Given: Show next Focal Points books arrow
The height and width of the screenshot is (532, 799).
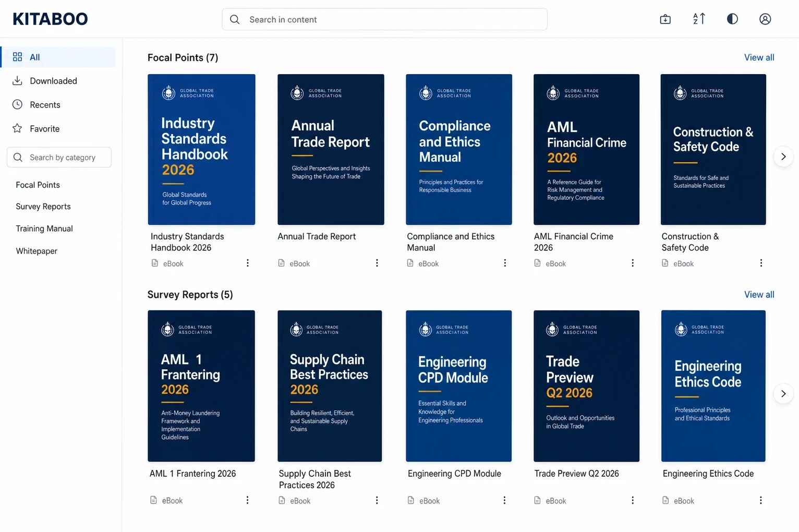Looking at the screenshot, I should pyautogui.click(x=783, y=156).
